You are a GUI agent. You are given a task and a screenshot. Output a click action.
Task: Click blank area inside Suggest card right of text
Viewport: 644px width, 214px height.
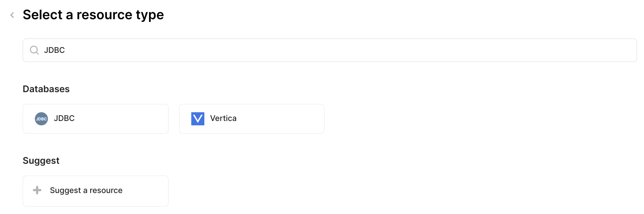point(146,191)
